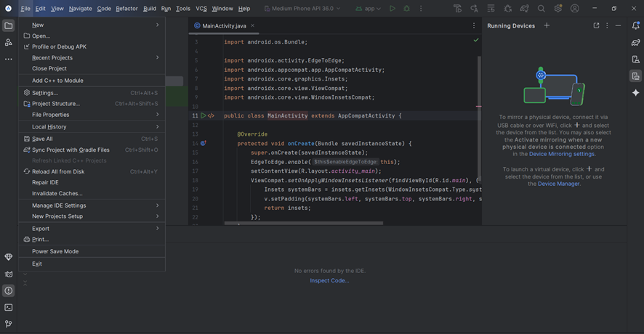The height and width of the screenshot is (334, 644).
Task: Open the Problems tool window
Action: [x=9, y=290]
